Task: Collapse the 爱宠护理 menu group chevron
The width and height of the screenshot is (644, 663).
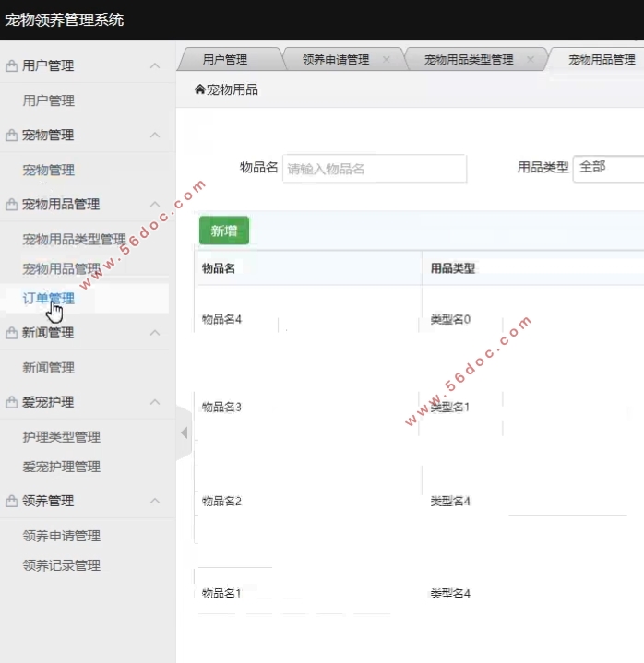Action: pyautogui.click(x=155, y=402)
